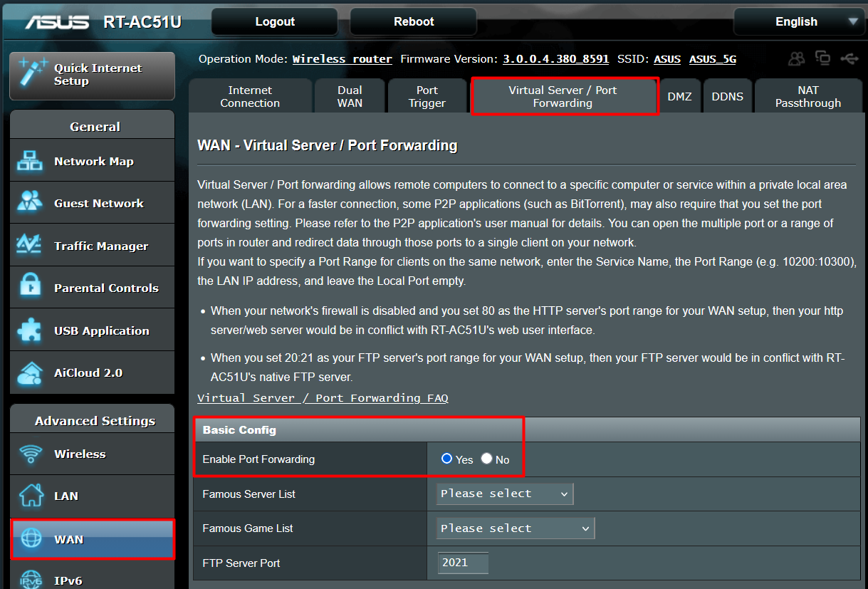Click the Famous Game List label
The width and height of the screenshot is (868, 589).
(248, 528)
